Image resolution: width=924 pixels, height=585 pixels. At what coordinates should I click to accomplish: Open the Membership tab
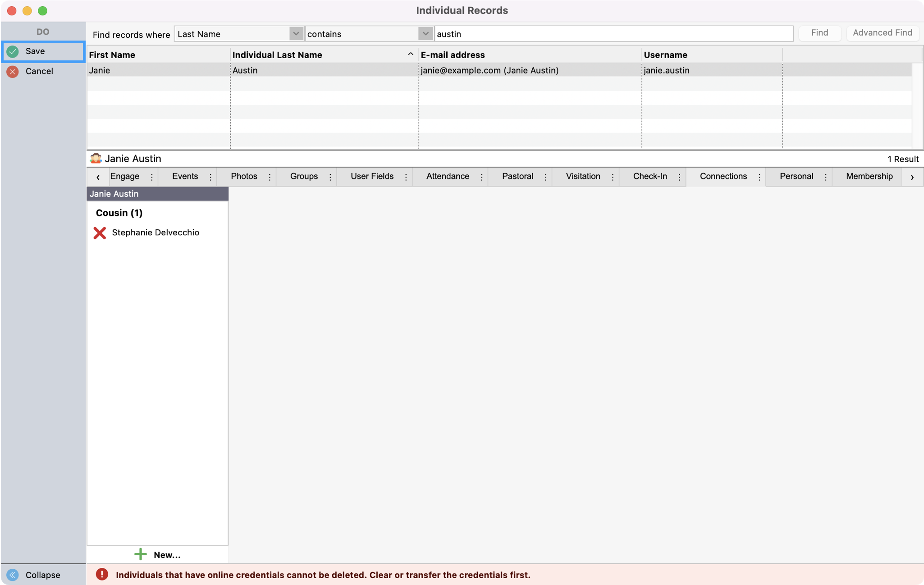click(x=869, y=177)
